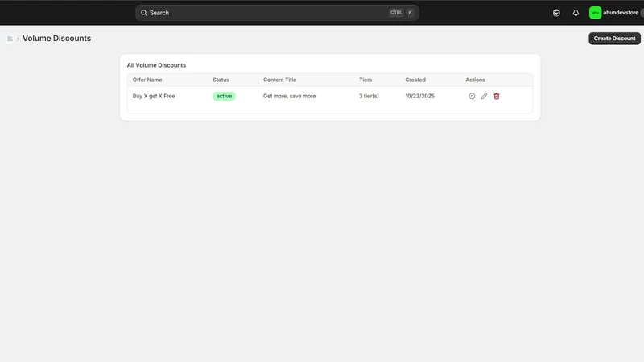Edit the Buy X get X Free offer
The width and height of the screenshot is (644, 362).
coord(485,96)
